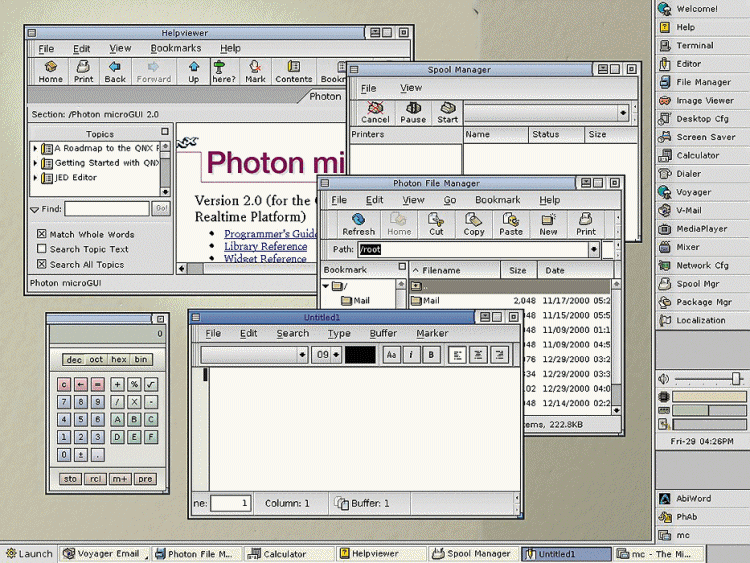Collapse root folder in Bookmark tree

click(x=326, y=286)
